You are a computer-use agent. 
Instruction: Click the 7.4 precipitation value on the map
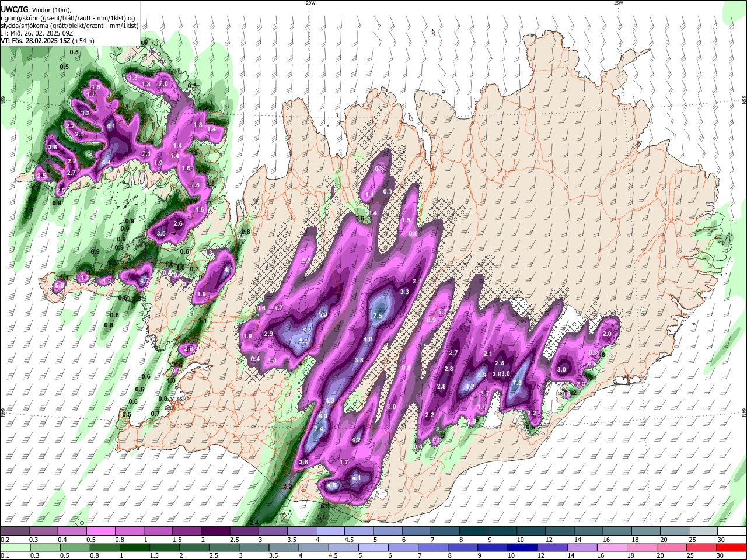click(x=319, y=429)
